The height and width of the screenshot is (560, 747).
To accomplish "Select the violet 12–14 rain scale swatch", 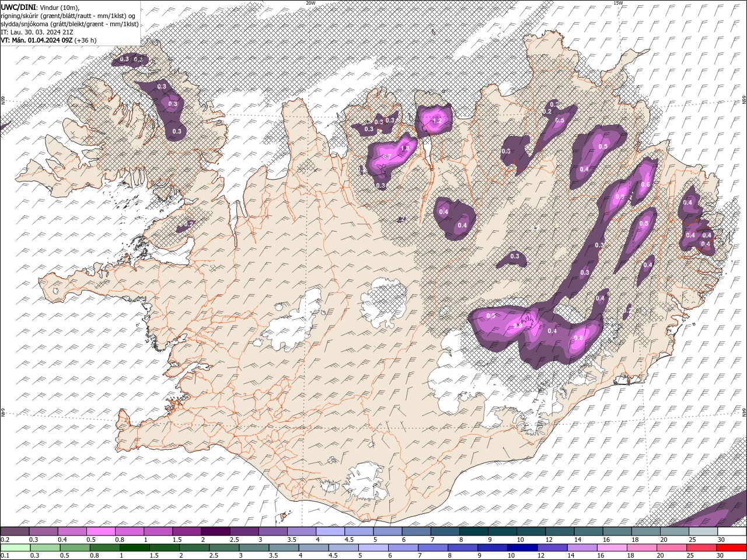I will [x=551, y=548].
